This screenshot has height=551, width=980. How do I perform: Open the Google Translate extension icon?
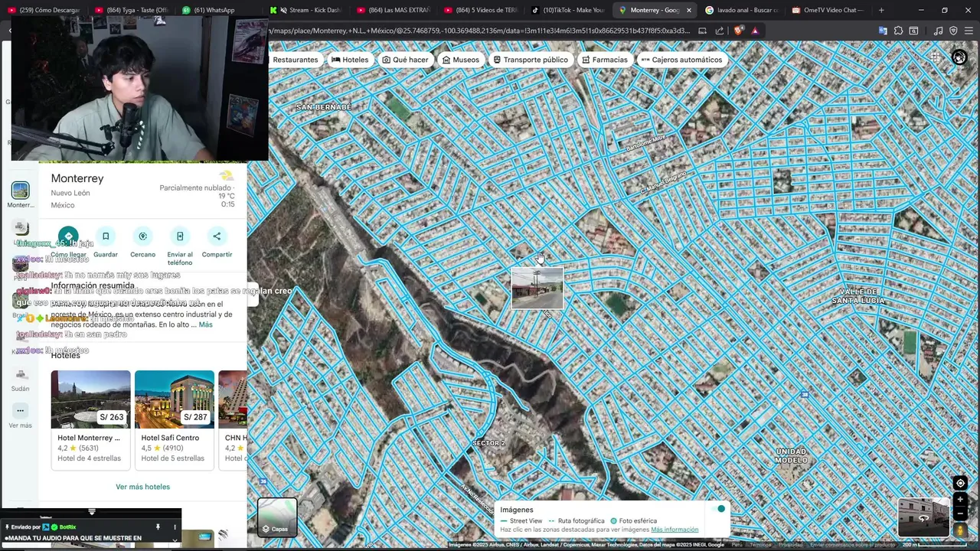883,31
